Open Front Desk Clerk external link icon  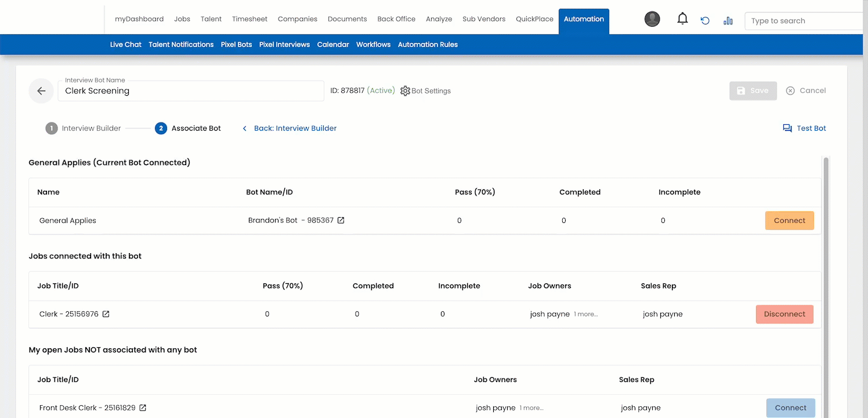(143, 408)
